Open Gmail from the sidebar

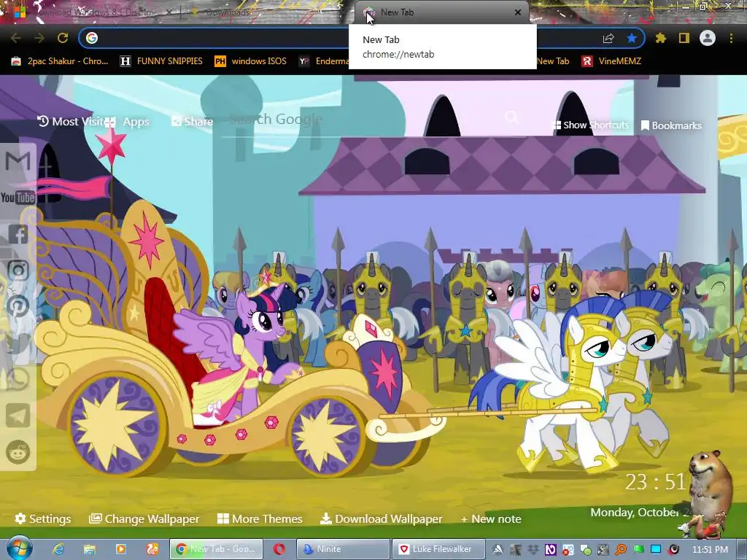[x=18, y=161]
